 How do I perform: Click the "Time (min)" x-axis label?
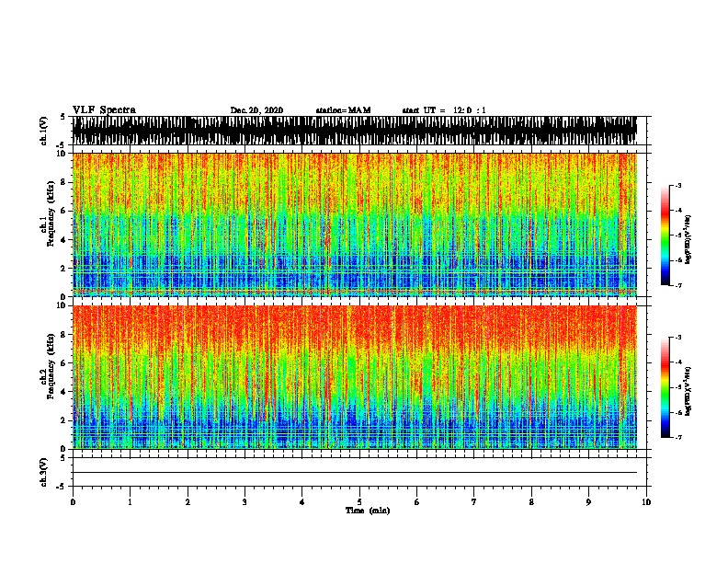(368, 511)
